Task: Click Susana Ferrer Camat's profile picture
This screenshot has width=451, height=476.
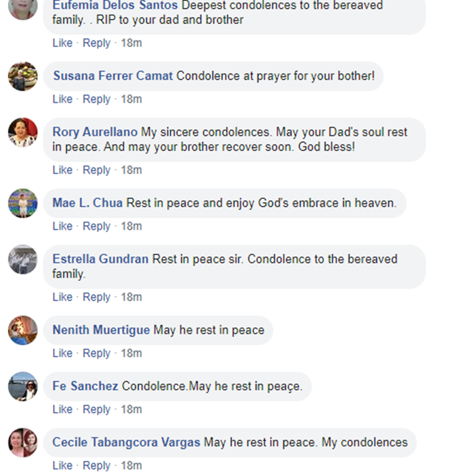Action: (x=23, y=76)
